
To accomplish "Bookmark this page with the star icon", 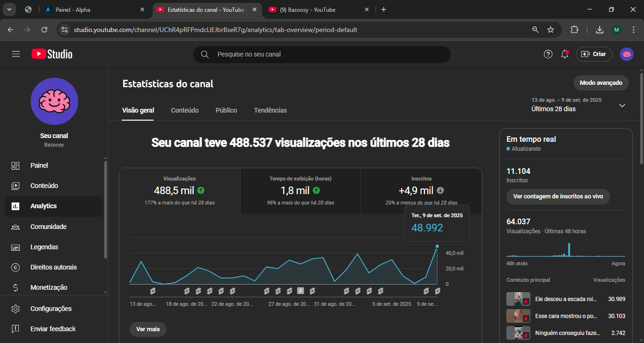I will click(x=551, y=30).
